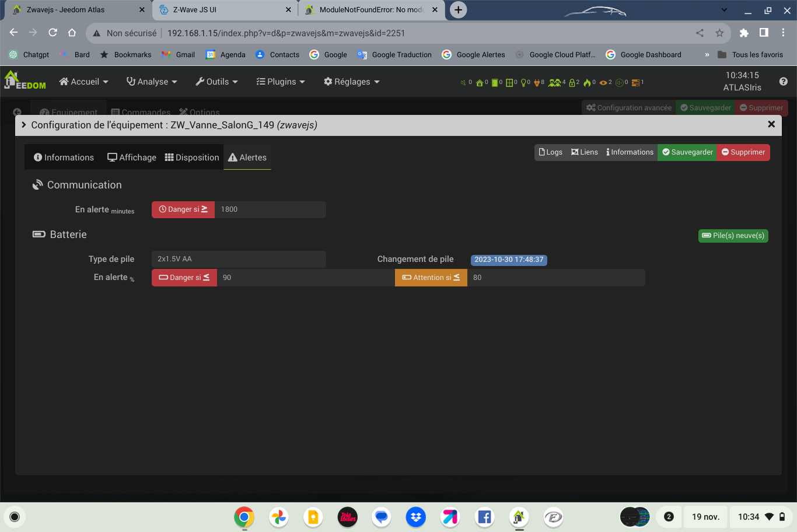Toggle the orange Attention si battery condition
The height and width of the screenshot is (532, 797).
pos(431,277)
